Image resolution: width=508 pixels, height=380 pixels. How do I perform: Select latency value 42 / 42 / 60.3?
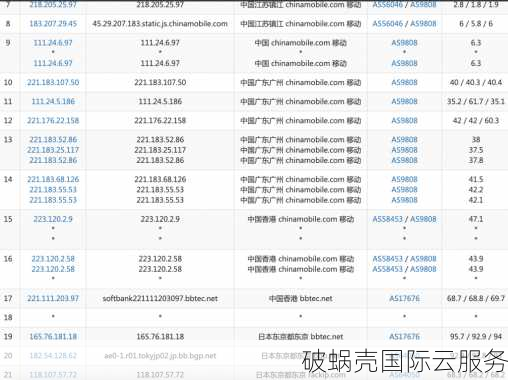coord(476,121)
